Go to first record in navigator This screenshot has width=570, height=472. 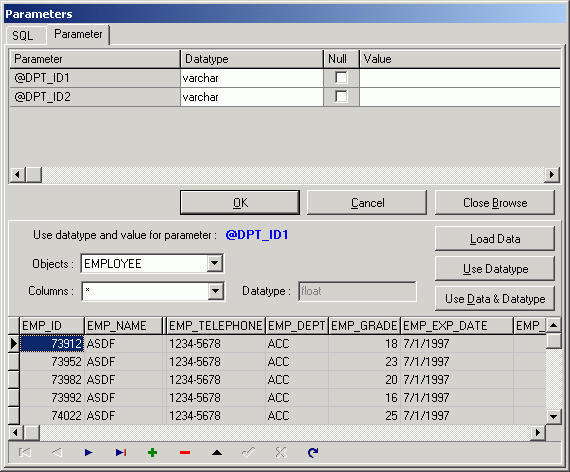(25, 452)
